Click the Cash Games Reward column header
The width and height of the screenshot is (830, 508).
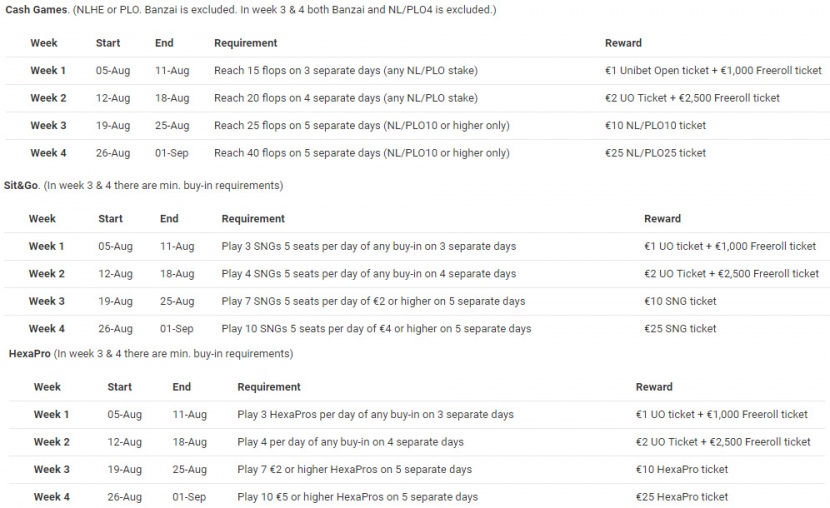tap(623, 43)
